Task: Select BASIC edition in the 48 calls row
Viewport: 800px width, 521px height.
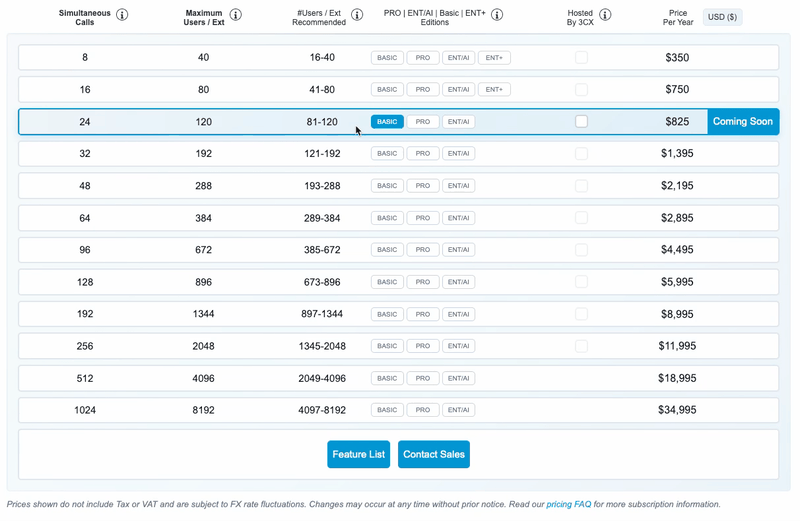Action: (x=387, y=186)
